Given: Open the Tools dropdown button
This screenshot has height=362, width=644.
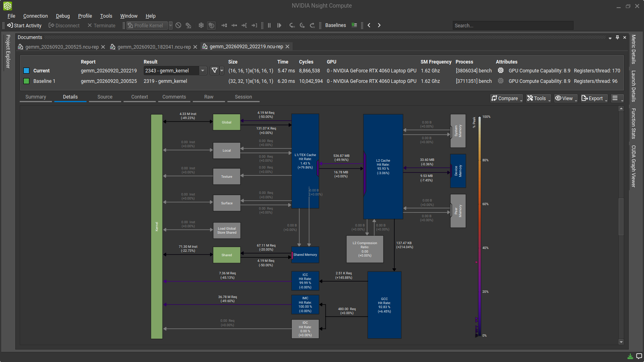Looking at the screenshot, I should [539, 98].
